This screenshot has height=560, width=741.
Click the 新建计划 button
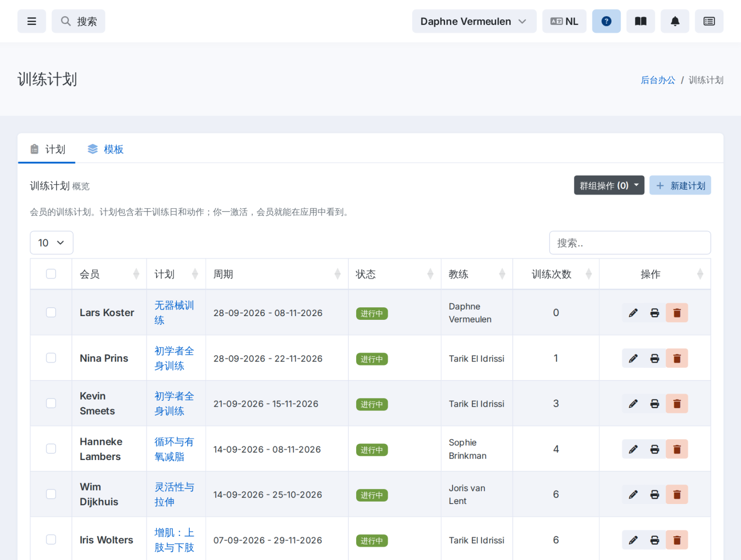[680, 186]
